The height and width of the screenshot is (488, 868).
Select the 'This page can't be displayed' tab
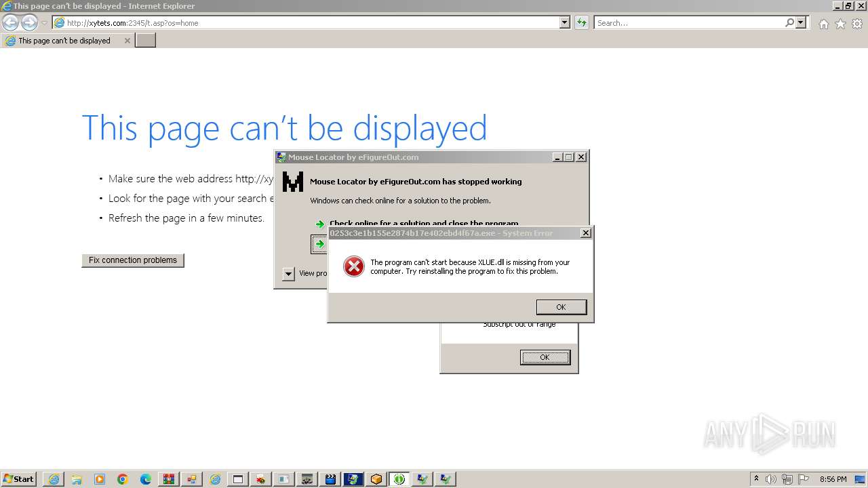point(64,41)
